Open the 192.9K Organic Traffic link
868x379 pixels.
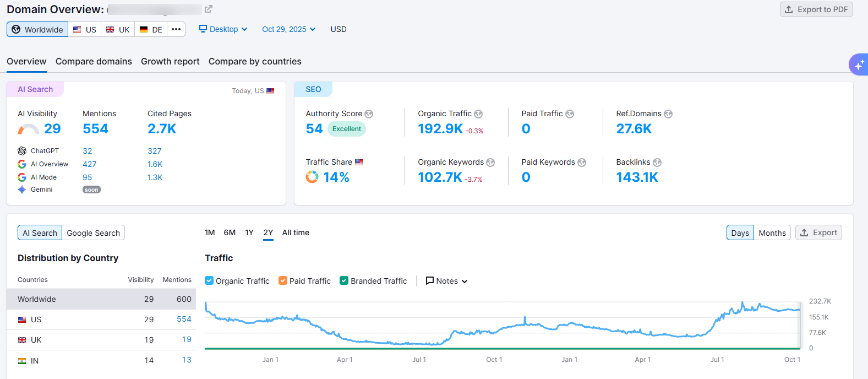tap(440, 129)
